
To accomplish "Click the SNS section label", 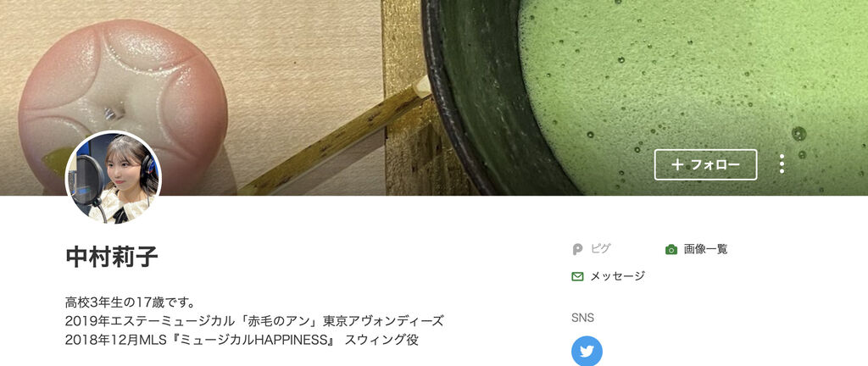I will (582, 318).
